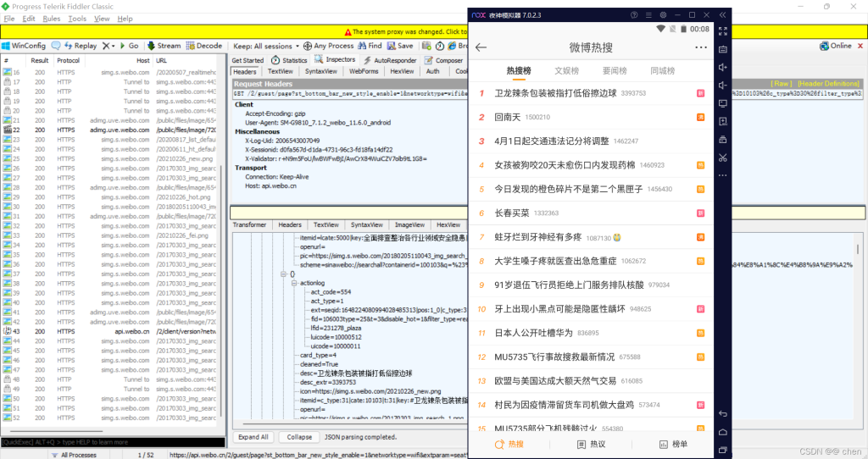Select request WebForms inspector tab

coord(364,71)
